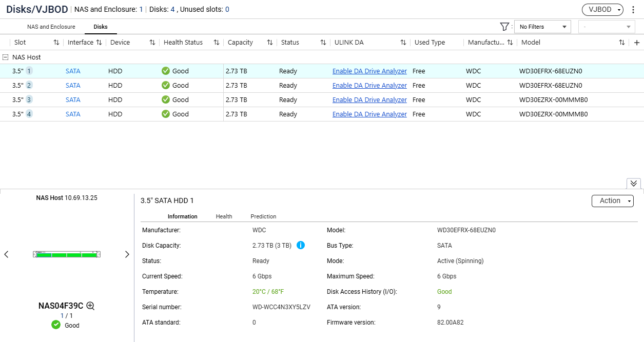
Task: Switch to NAS and Enclosure tab
Action: pos(51,27)
